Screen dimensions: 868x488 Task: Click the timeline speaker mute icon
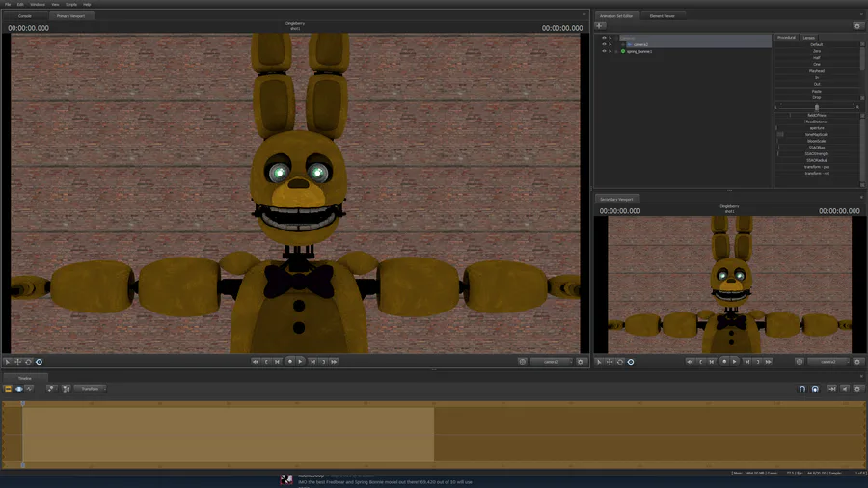click(845, 389)
